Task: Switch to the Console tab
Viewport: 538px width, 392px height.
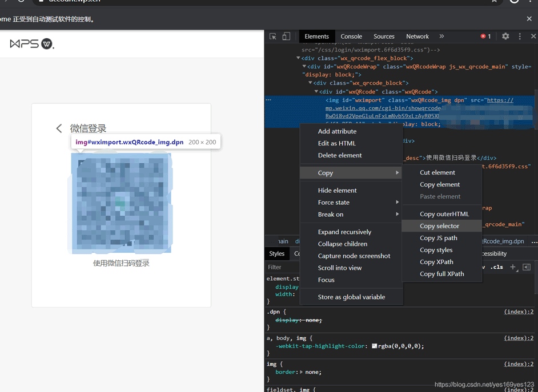Action: point(351,37)
